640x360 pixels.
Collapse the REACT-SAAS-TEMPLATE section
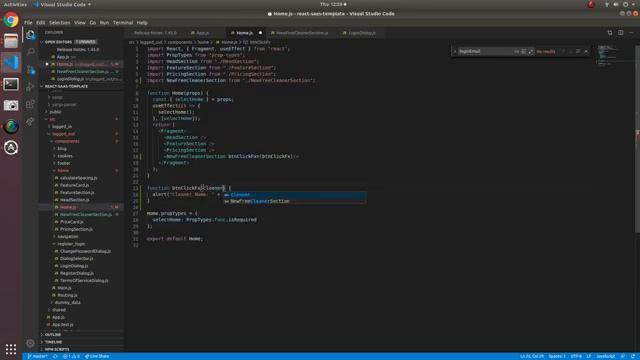[x=82, y=87]
